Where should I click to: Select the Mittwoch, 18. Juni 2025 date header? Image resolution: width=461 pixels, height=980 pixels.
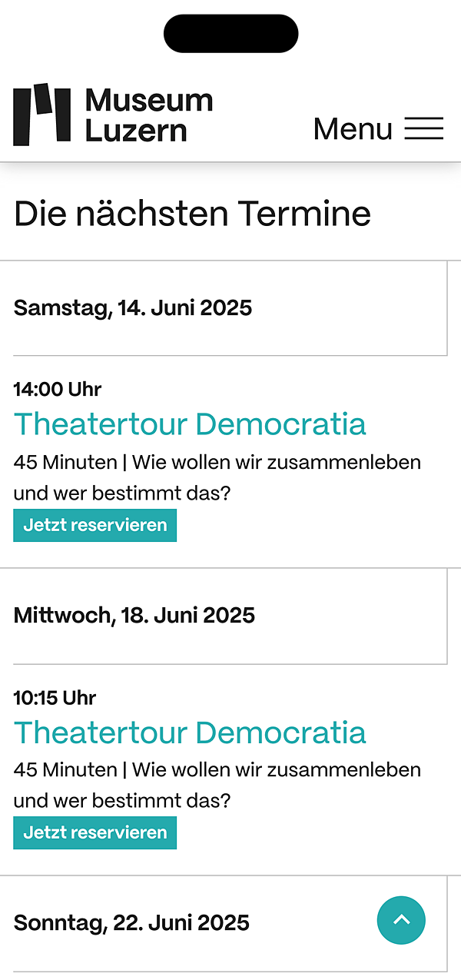coord(134,616)
